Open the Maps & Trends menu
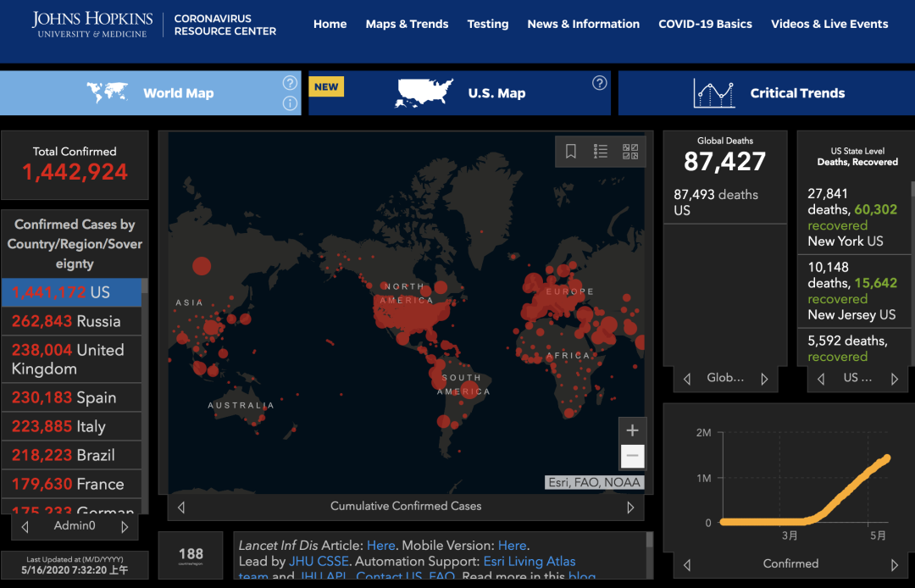This screenshot has width=915, height=588. pos(407,24)
